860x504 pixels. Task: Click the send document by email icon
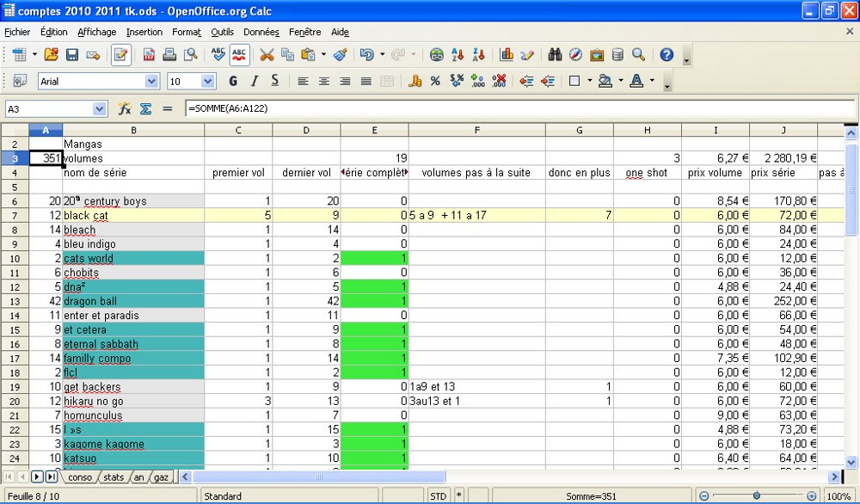(x=93, y=55)
